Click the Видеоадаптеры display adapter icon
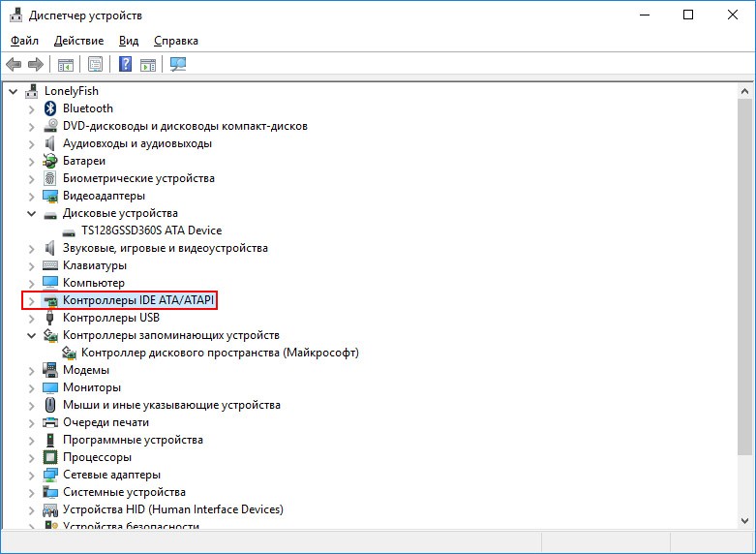This screenshot has width=756, height=554. [x=50, y=196]
